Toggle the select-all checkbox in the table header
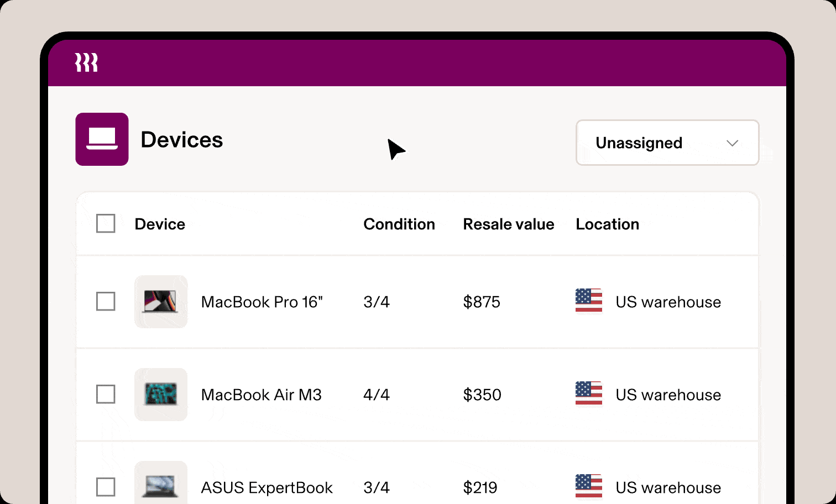Viewport: 836px width, 504px height. tap(106, 224)
